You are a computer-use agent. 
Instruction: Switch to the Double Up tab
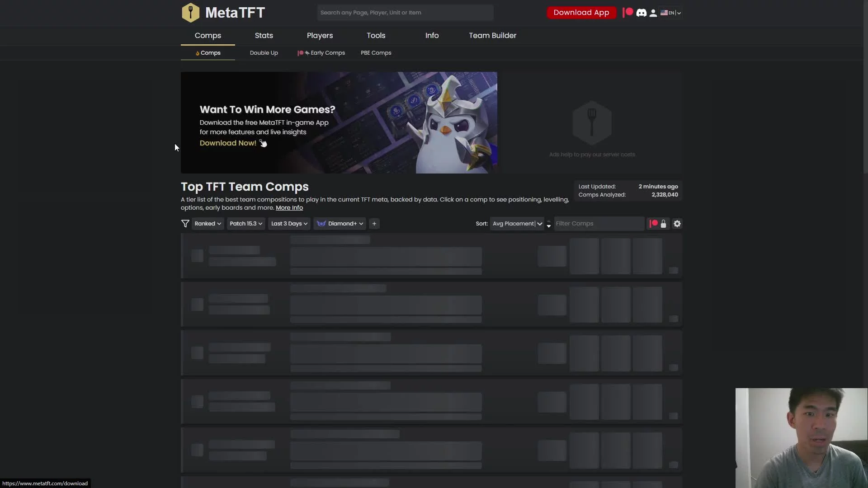[x=264, y=53]
